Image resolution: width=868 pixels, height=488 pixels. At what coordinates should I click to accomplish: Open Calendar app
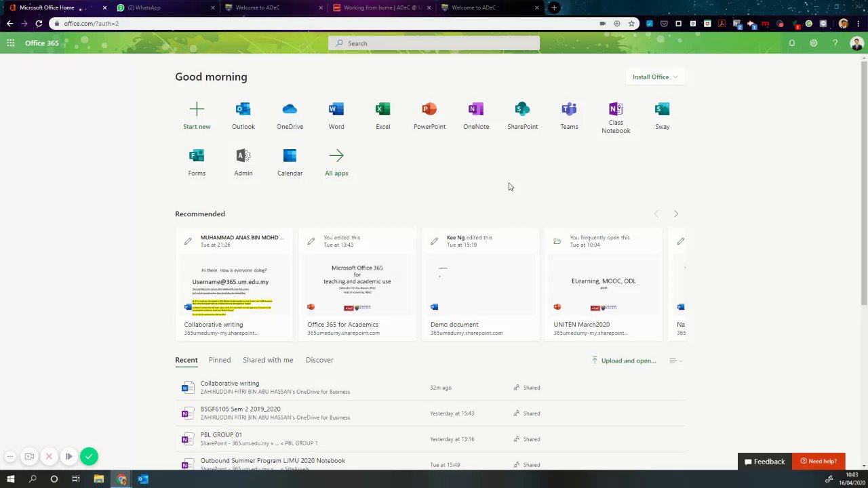(x=290, y=163)
